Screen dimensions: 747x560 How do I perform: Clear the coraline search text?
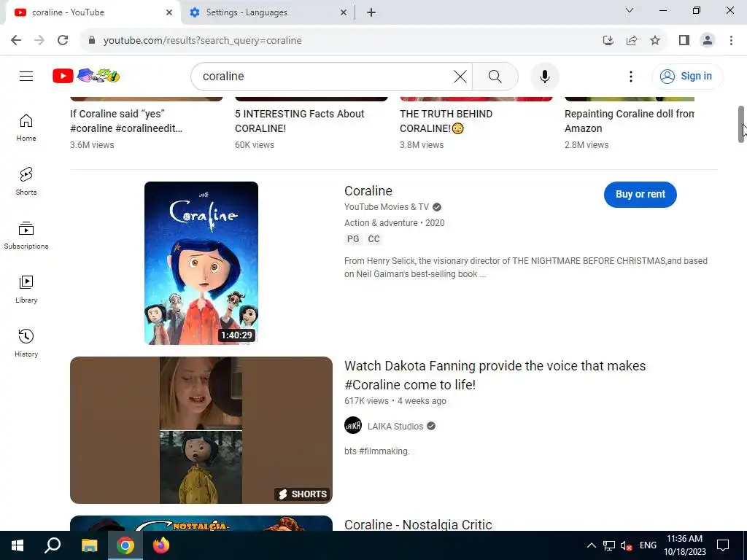(x=460, y=76)
